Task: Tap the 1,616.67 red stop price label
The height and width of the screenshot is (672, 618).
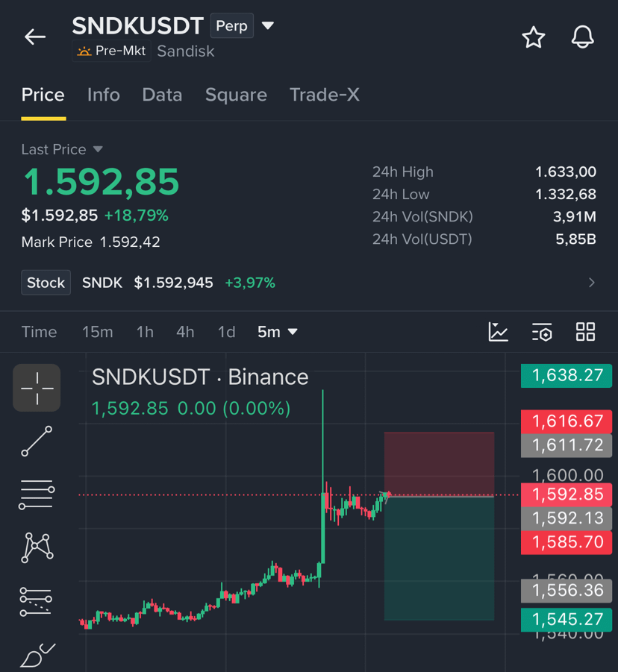Action: (566, 421)
